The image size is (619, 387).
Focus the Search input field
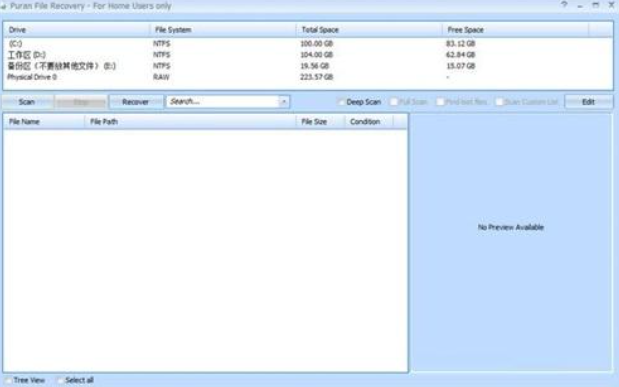[223, 101]
